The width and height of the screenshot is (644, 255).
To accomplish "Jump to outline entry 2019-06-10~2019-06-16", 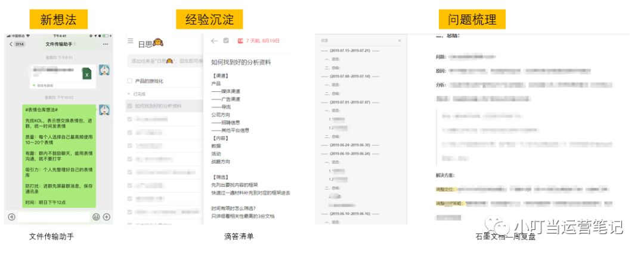I will (349, 214).
